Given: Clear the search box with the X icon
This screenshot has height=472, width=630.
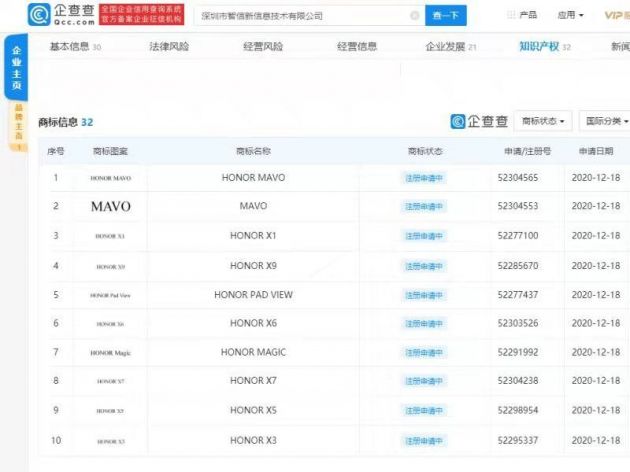Looking at the screenshot, I should [x=414, y=16].
